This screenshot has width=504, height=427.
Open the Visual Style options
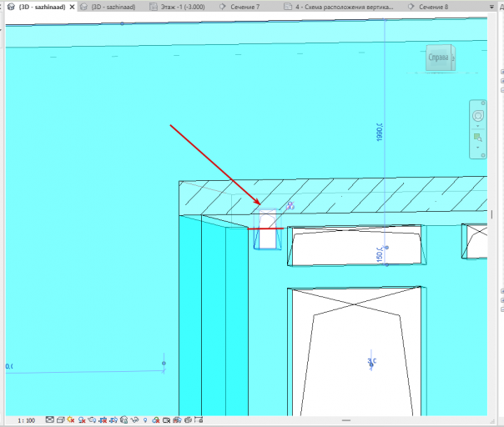coord(60,420)
